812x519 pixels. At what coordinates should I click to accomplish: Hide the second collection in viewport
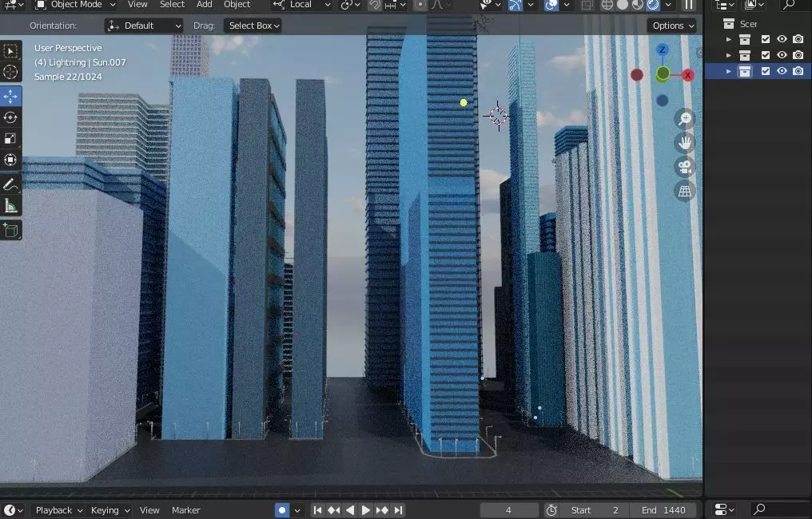[782, 55]
